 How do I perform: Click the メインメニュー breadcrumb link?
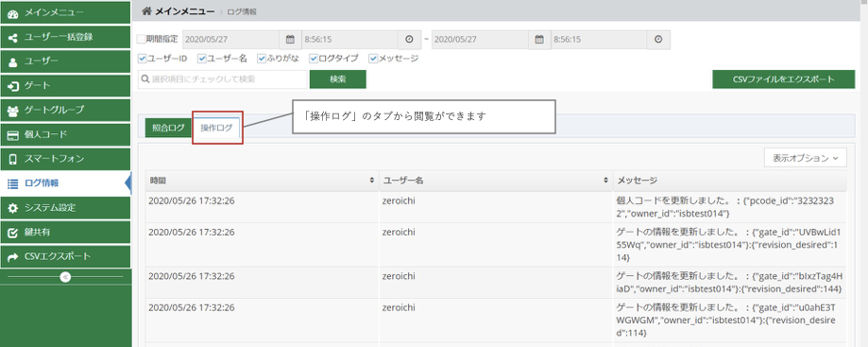click(185, 10)
